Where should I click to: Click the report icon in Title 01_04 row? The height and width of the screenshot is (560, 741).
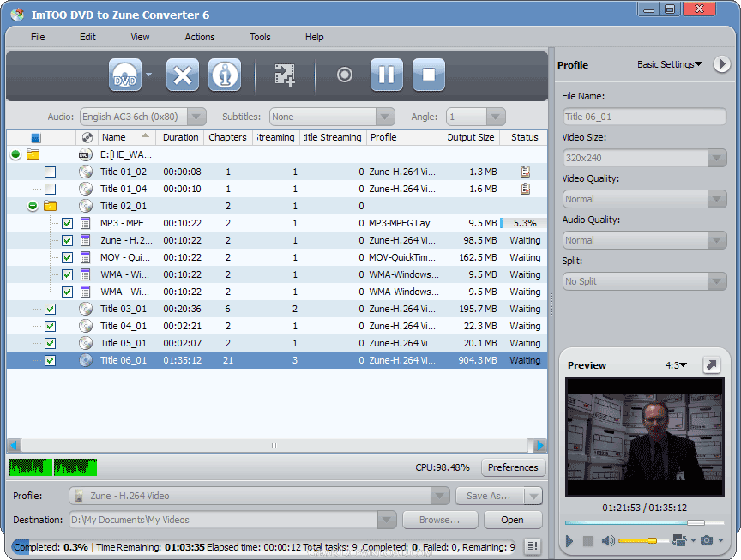point(525,189)
